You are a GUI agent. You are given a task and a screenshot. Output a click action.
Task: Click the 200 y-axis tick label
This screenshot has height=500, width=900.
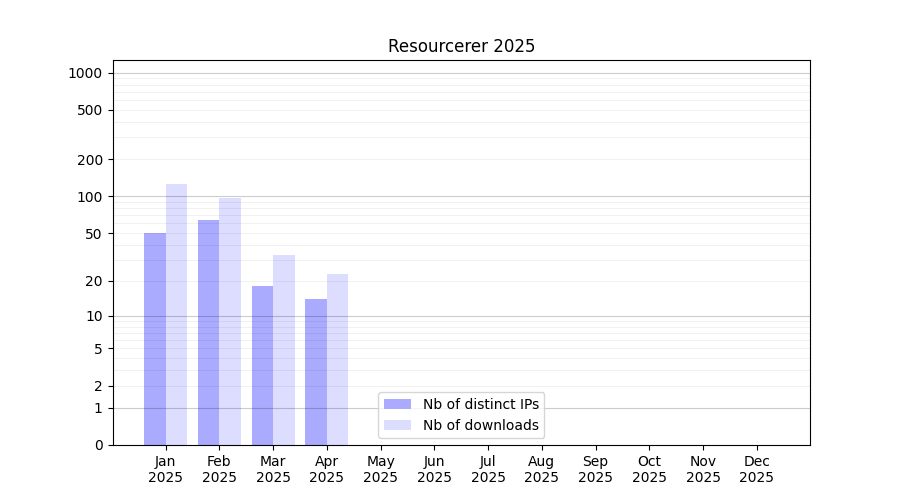[91, 160]
